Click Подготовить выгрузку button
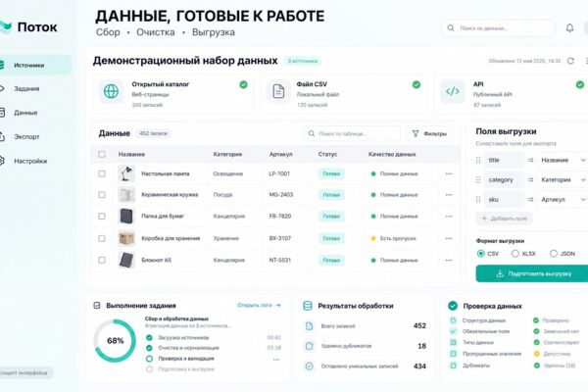 pos(532,273)
